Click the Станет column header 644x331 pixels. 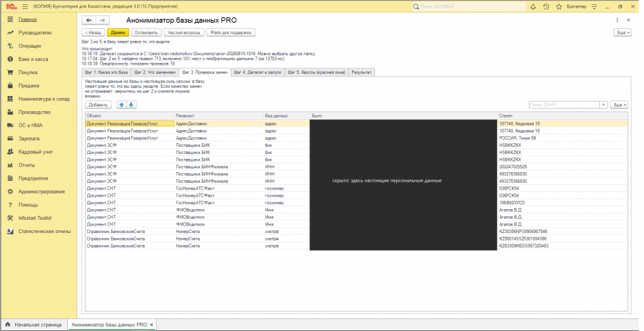tap(563, 116)
